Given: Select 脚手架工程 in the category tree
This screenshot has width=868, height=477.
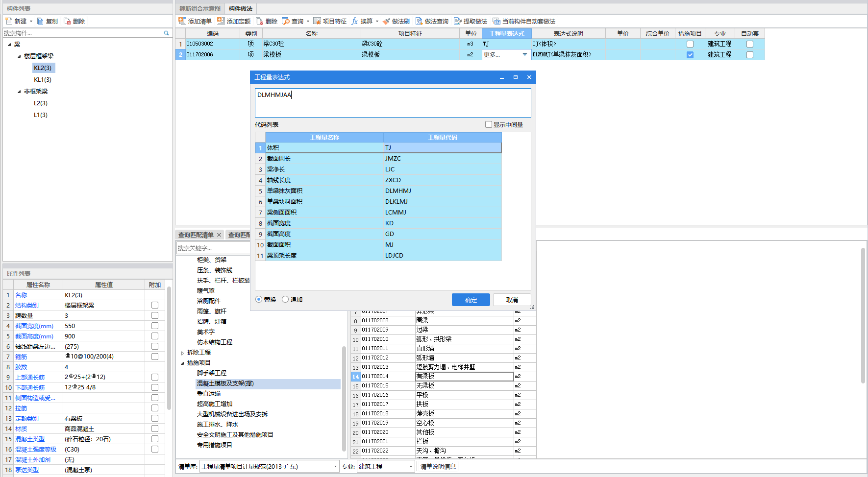Looking at the screenshot, I should pyautogui.click(x=212, y=373).
